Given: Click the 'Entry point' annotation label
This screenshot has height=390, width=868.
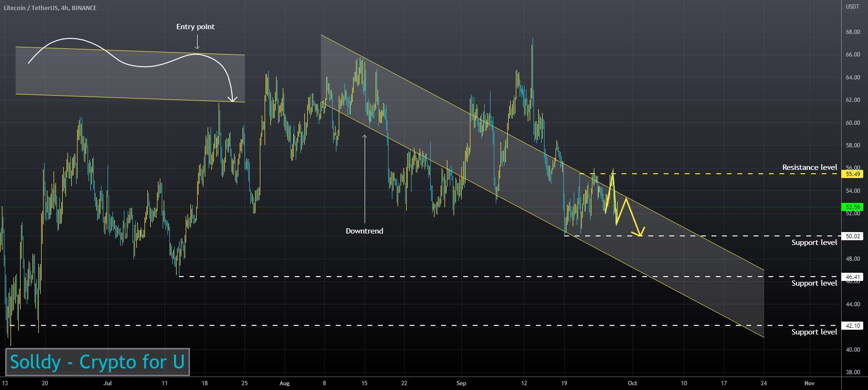Looking at the screenshot, I should point(195,27).
